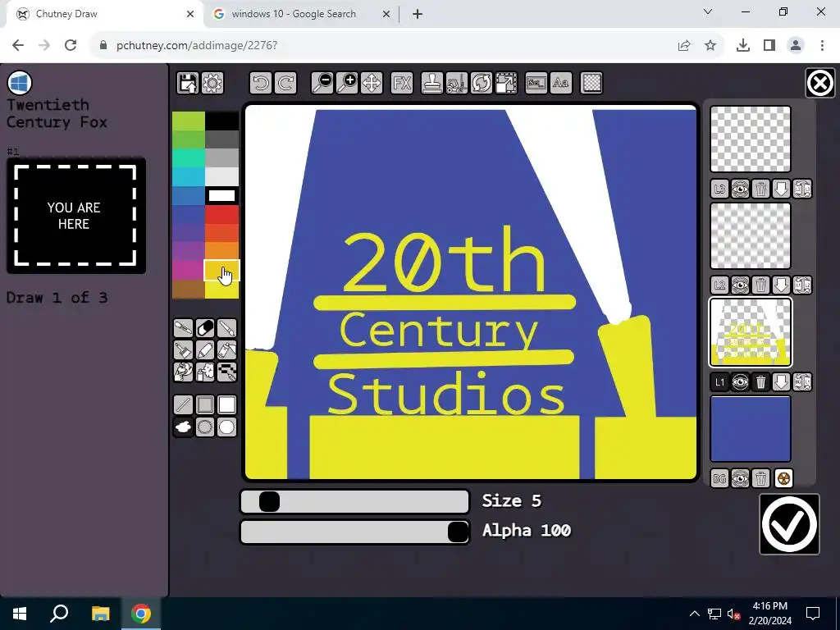Open Windows Start menu
Screen dimensions: 840x630
(x=20, y=614)
